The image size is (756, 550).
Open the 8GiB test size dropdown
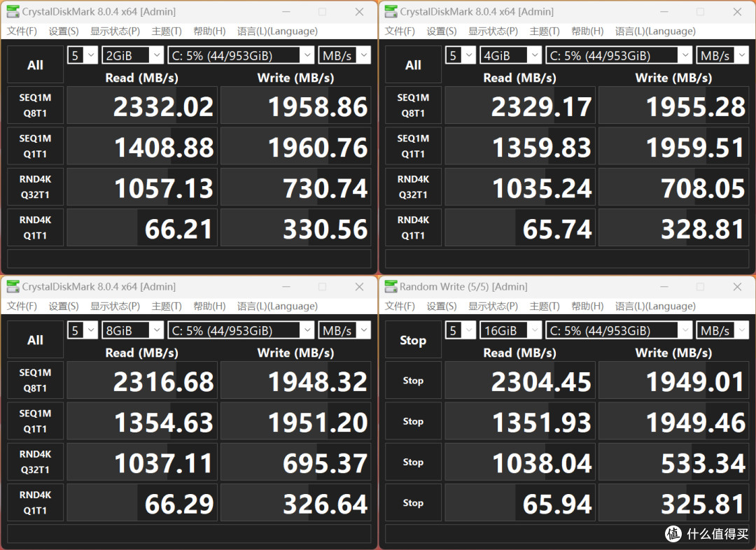[132, 330]
